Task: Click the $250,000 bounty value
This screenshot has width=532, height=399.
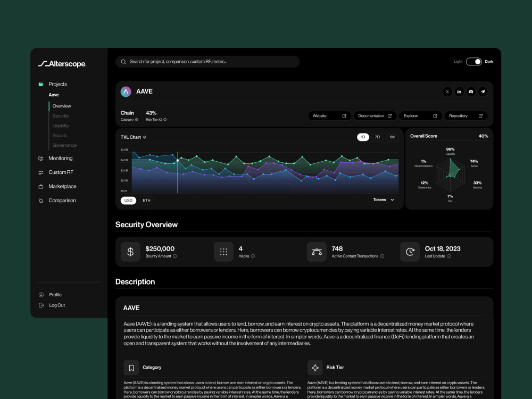Action: pos(160,248)
